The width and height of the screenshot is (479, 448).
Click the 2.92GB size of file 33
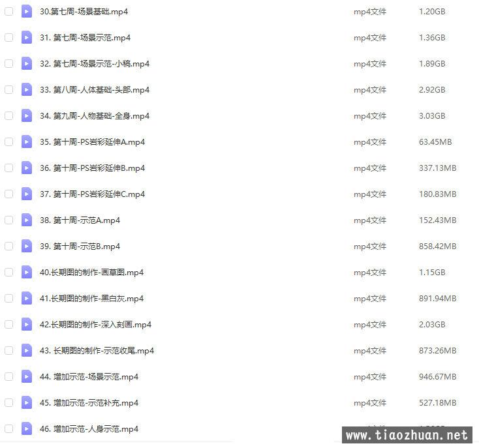(432, 90)
